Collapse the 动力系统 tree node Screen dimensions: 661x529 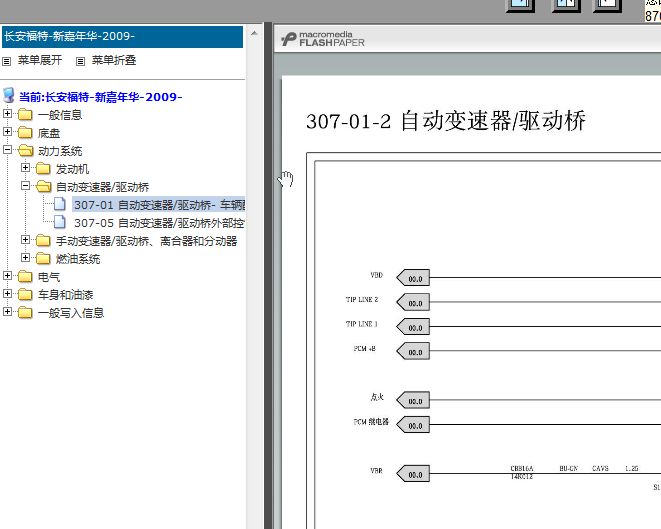pyautogui.click(x=7, y=150)
